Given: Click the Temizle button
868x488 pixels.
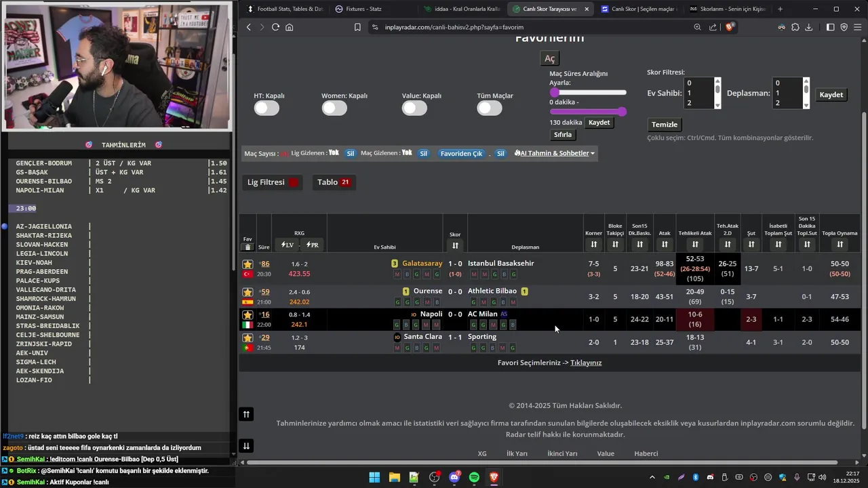Looking at the screenshot, I should tap(665, 125).
